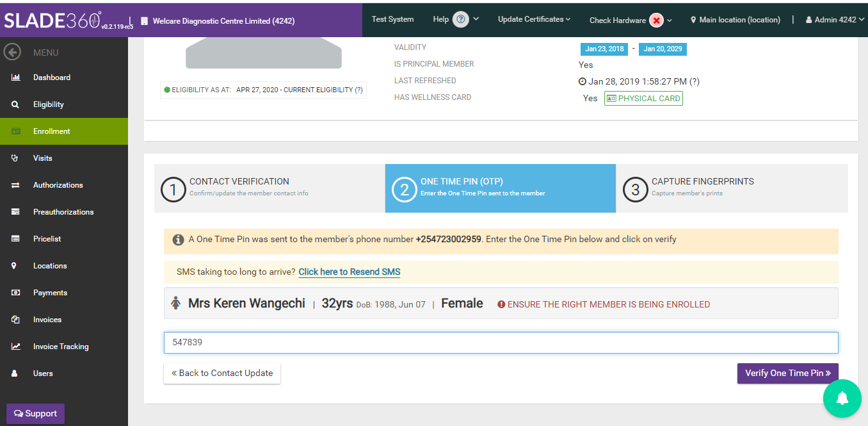
Task: Click the PHYSICAL CARD badge
Action: click(643, 99)
